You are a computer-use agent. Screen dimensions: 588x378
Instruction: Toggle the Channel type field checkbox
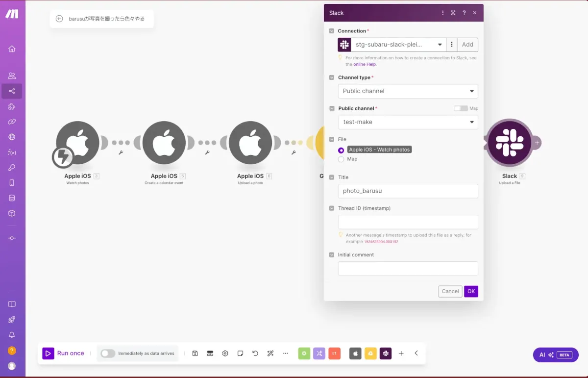(x=332, y=77)
